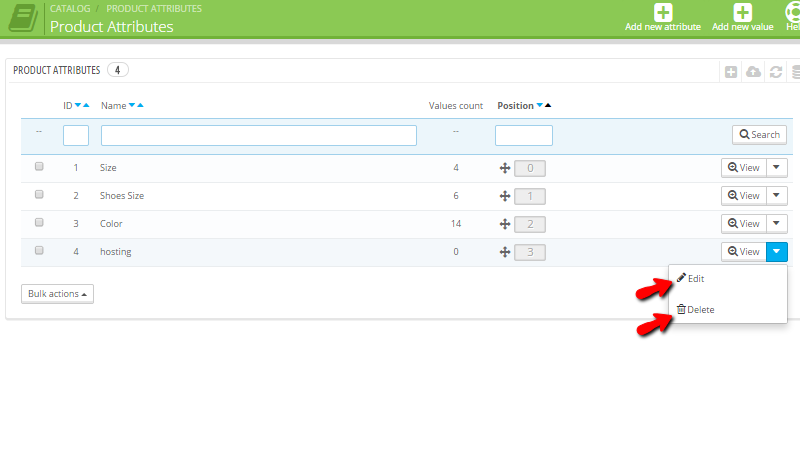
Task: View the Color attribute
Action: [x=743, y=224]
